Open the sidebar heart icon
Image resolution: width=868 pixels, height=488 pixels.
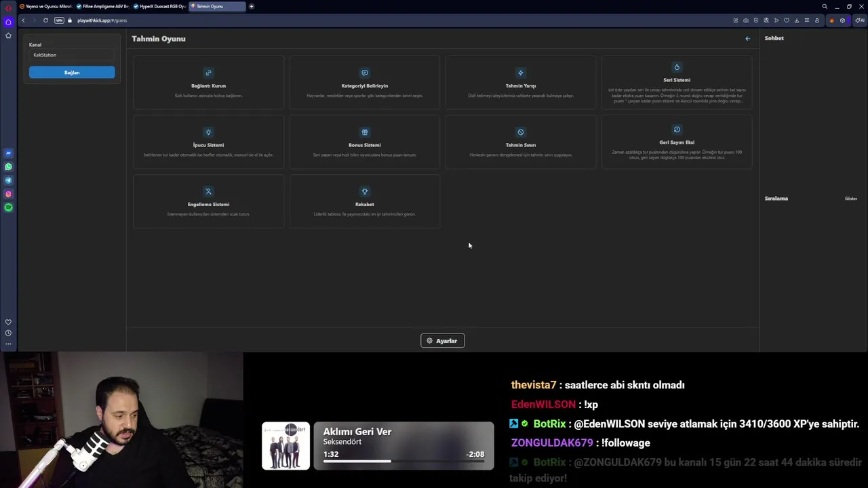click(x=8, y=322)
